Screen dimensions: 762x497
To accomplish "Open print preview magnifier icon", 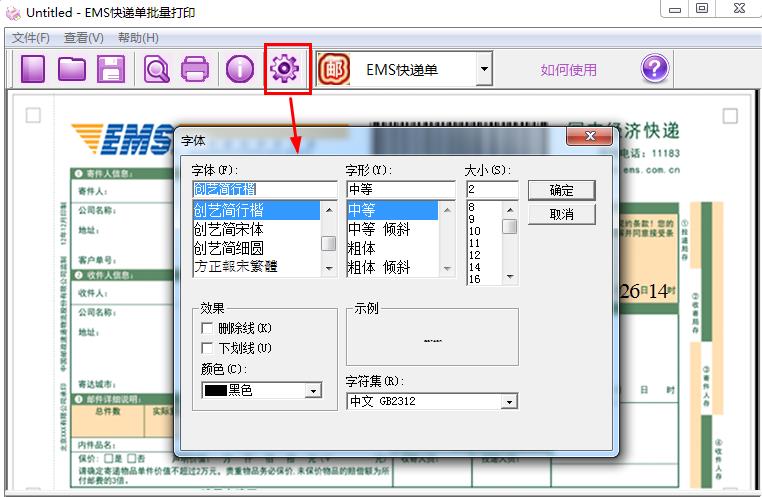I will click(x=157, y=69).
